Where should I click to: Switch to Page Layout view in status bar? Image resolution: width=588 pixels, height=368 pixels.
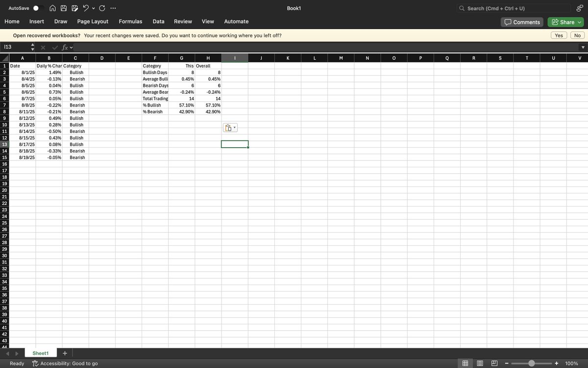click(x=480, y=363)
